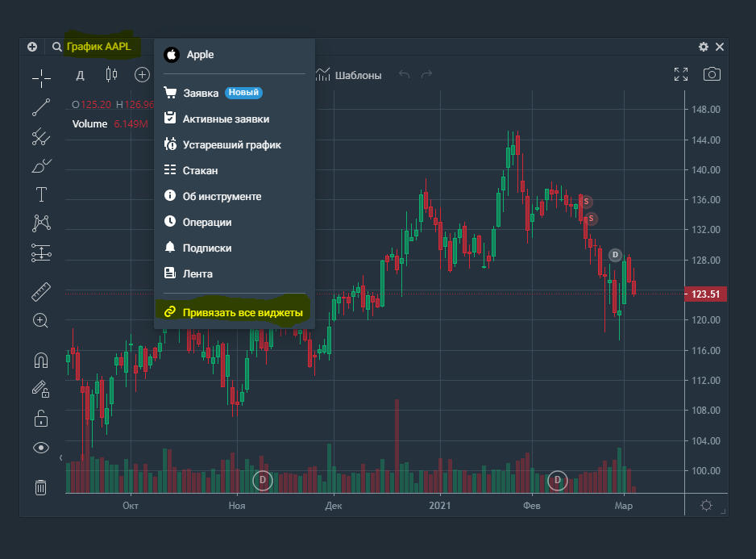Open the Шаблоны templates menu
This screenshot has height=559, width=756.
tap(349, 75)
